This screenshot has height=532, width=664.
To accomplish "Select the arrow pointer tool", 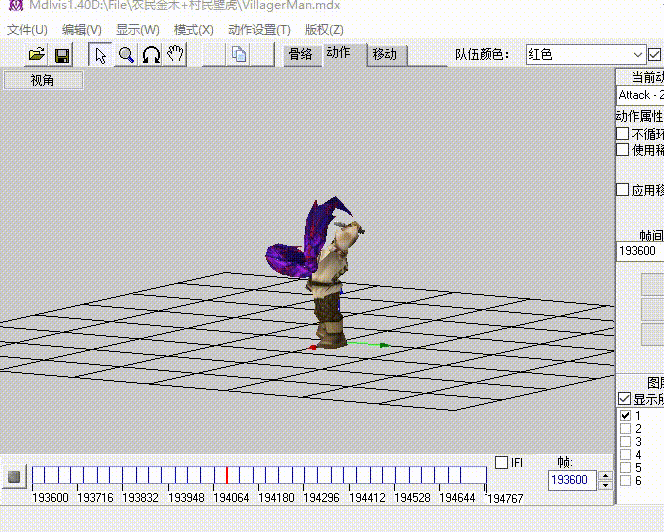I will click(x=100, y=55).
